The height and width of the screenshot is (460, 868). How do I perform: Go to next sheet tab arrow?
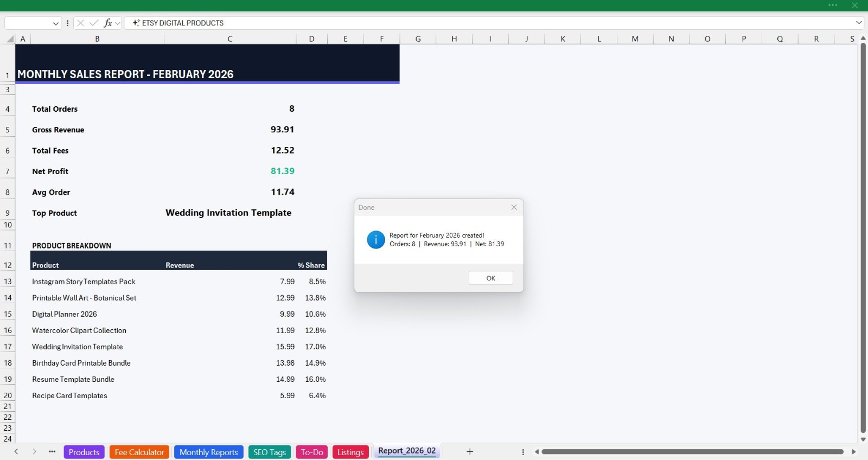click(x=34, y=451)
